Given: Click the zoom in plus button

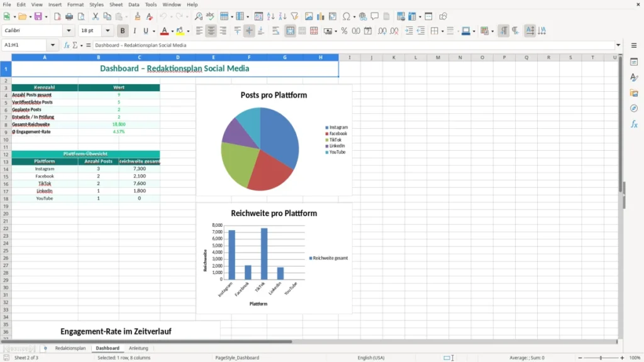Looking at the screenshot, I should (x=622, y=358).
